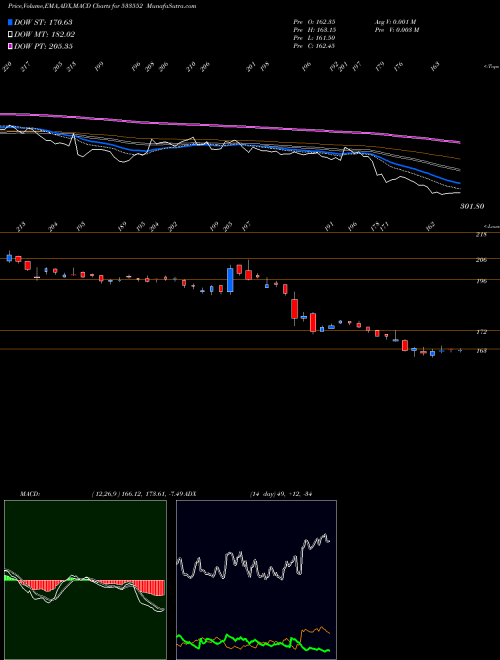Click the blue DOW ST legend swatch
This screenshot has height=660, width=500.
pos(11,22)
